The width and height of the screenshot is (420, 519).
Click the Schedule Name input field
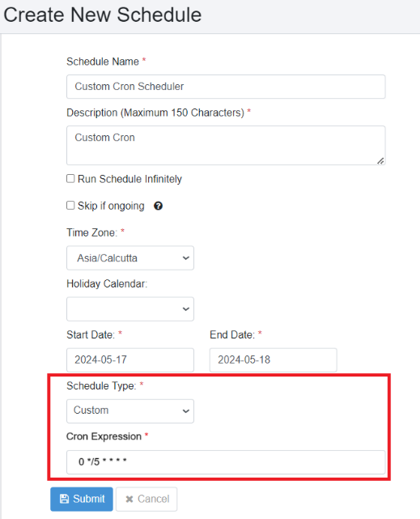[226, 87]
